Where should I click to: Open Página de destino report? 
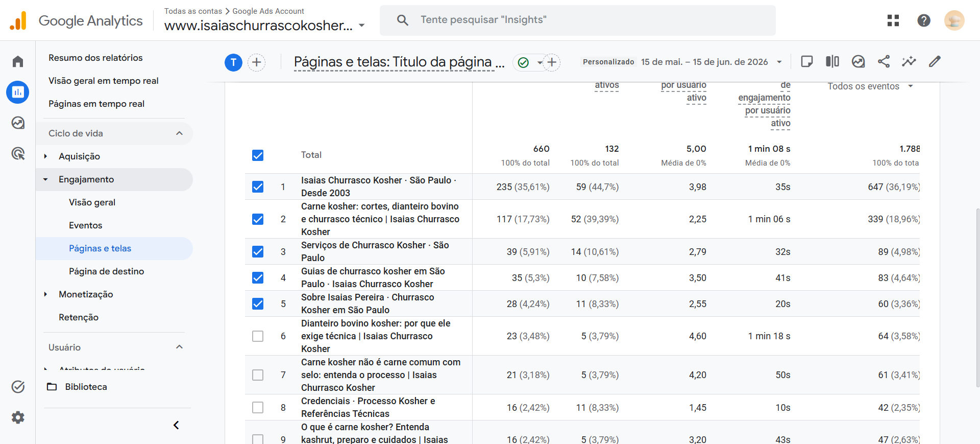107,271
